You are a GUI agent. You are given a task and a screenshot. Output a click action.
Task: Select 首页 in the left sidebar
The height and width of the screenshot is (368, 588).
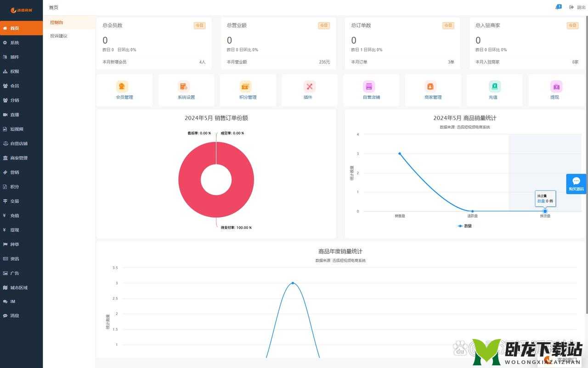(x=21, y=28)
